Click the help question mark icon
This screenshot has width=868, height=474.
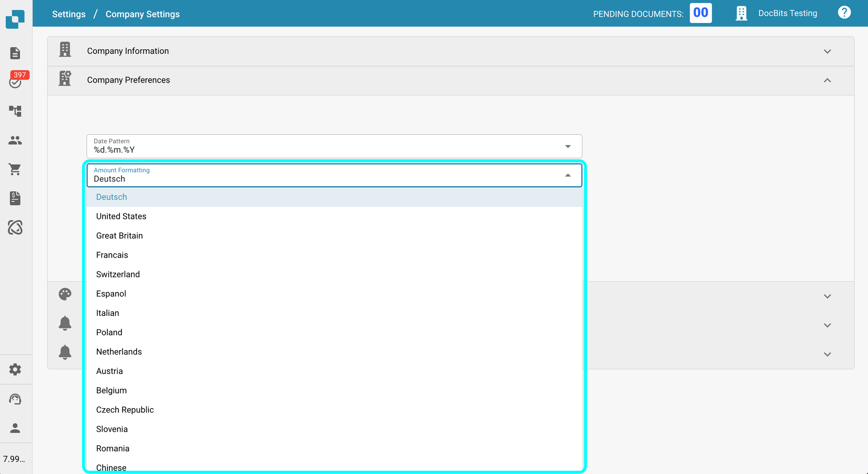coord(844,13)
